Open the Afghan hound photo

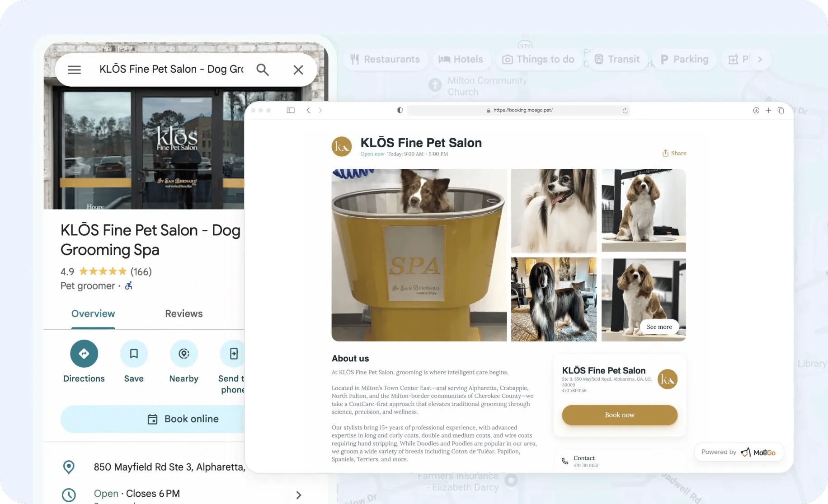554,299
